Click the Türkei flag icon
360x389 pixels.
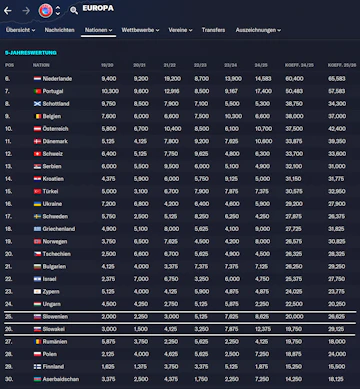pyautogui.click(x=37, y=191)
